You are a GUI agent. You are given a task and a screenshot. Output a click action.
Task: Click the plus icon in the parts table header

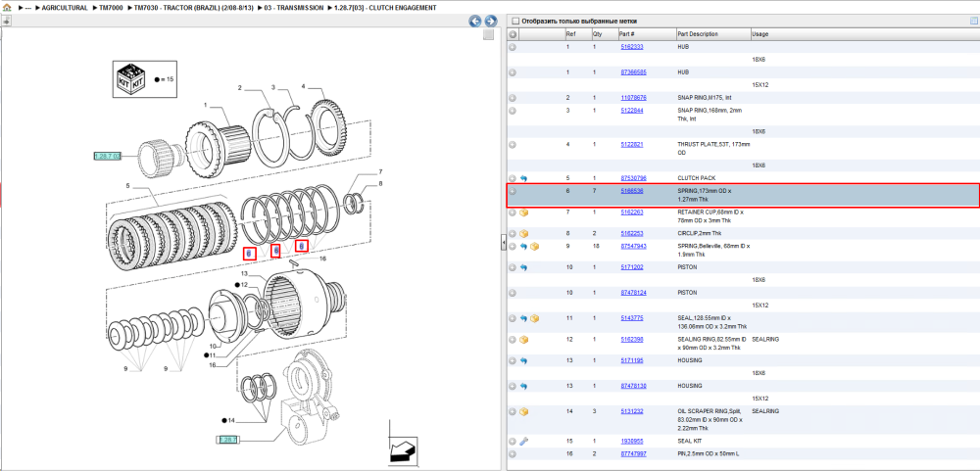[x=513, y=34]
